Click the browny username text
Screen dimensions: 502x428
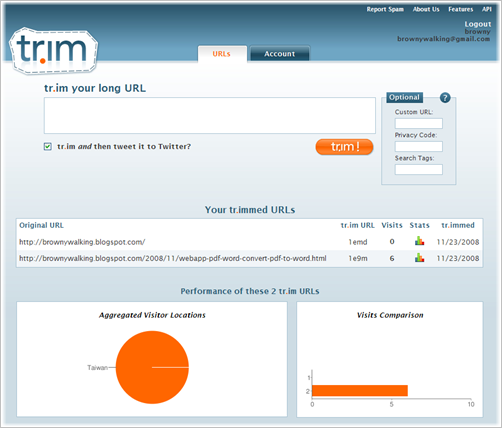(x=478, y=32)
